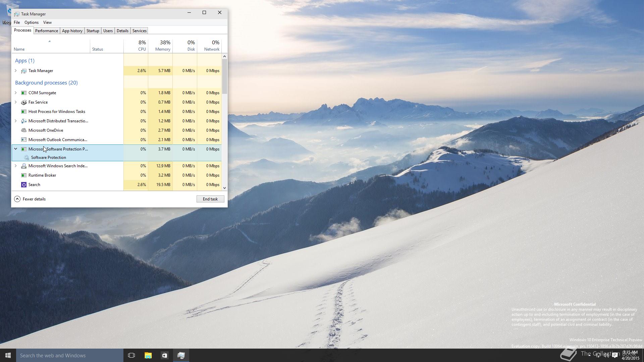Viewport: 644px width, 362px height.
Task: Select the Runtime Broker process name
Action: tap(42, 175)
